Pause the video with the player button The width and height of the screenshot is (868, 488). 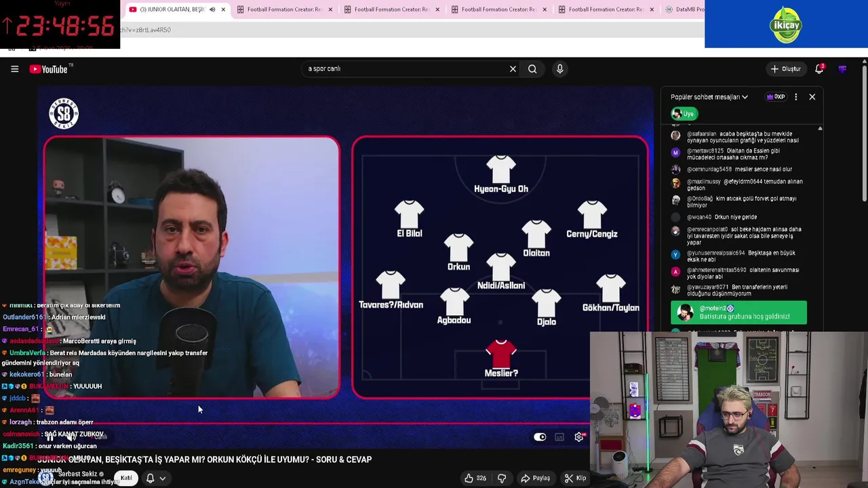click(50, 437)
